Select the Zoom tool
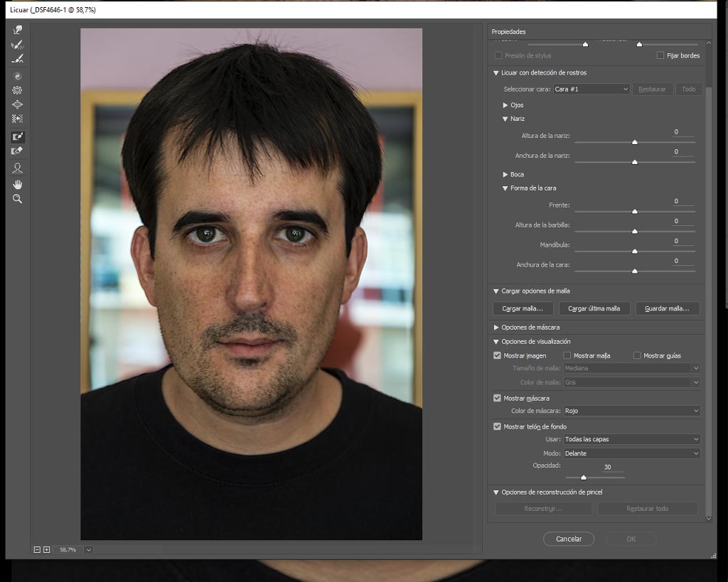Screen dimensions: 728x582 pos(18,199)
